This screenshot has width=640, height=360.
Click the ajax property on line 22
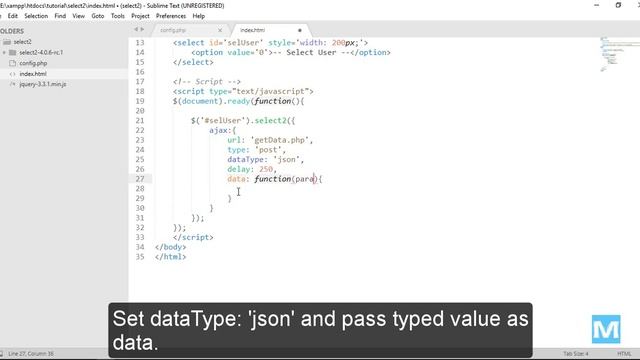tap(218, 130)
